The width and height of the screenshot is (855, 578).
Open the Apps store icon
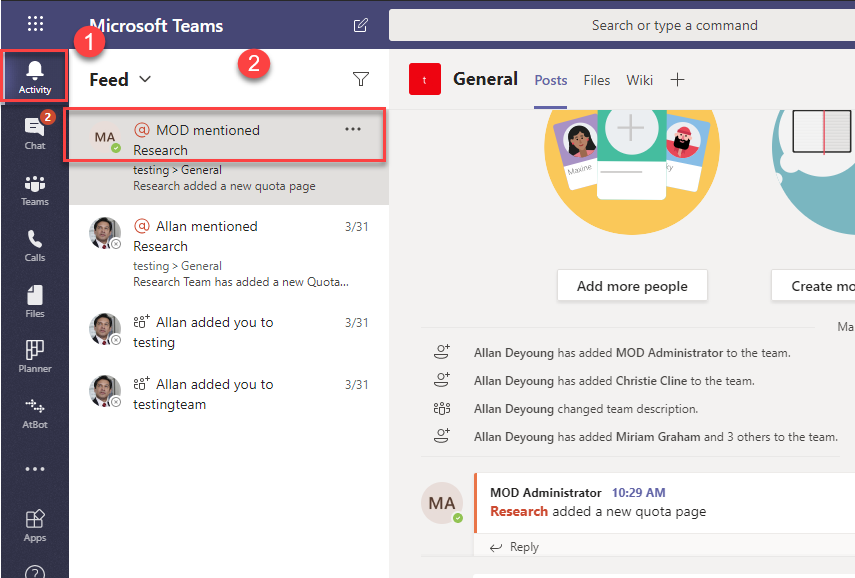pyautogui.click(x=34, y=525)
